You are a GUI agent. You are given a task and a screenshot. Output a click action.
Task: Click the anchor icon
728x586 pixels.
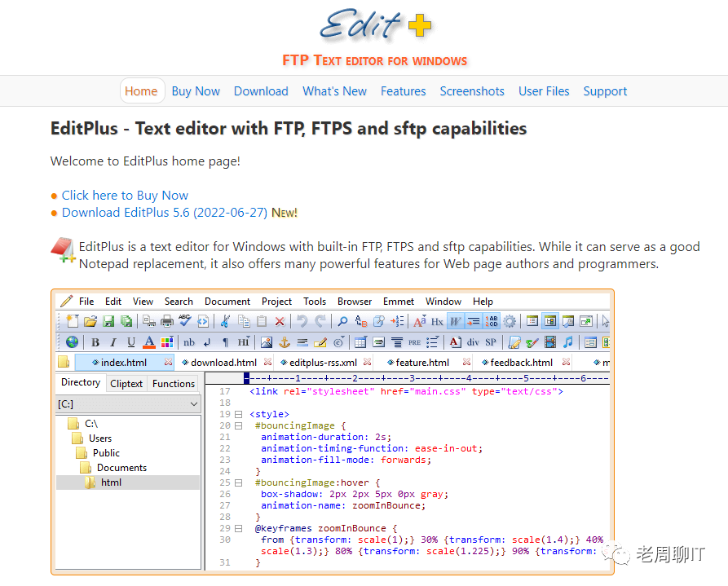pyautogui.click(x=285, y=342)
